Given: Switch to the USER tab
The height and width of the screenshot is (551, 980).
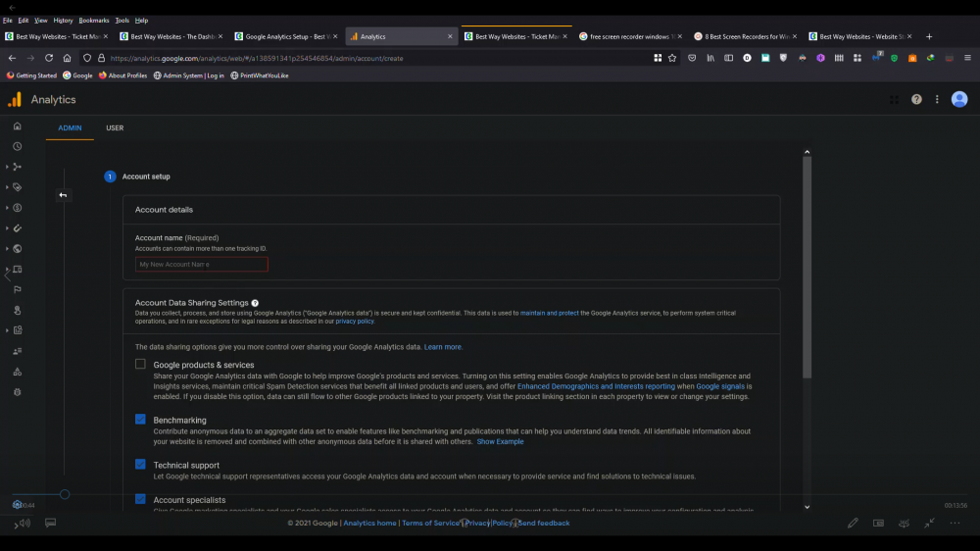Looking at the screenshot, I should [x=115, y=128].
